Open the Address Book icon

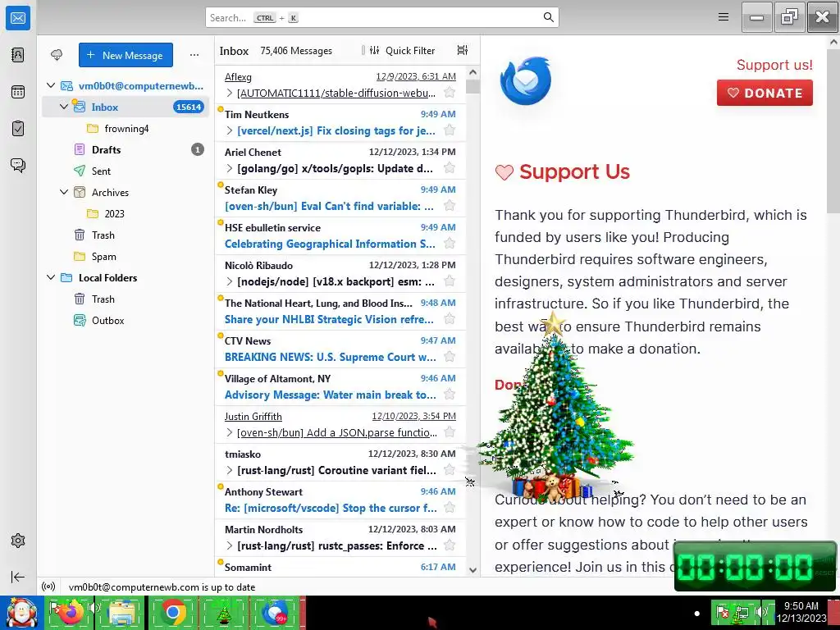tap(18, 55)
